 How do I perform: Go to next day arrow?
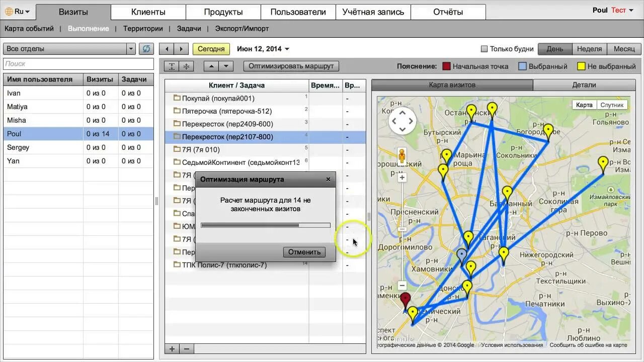[181, 49]
